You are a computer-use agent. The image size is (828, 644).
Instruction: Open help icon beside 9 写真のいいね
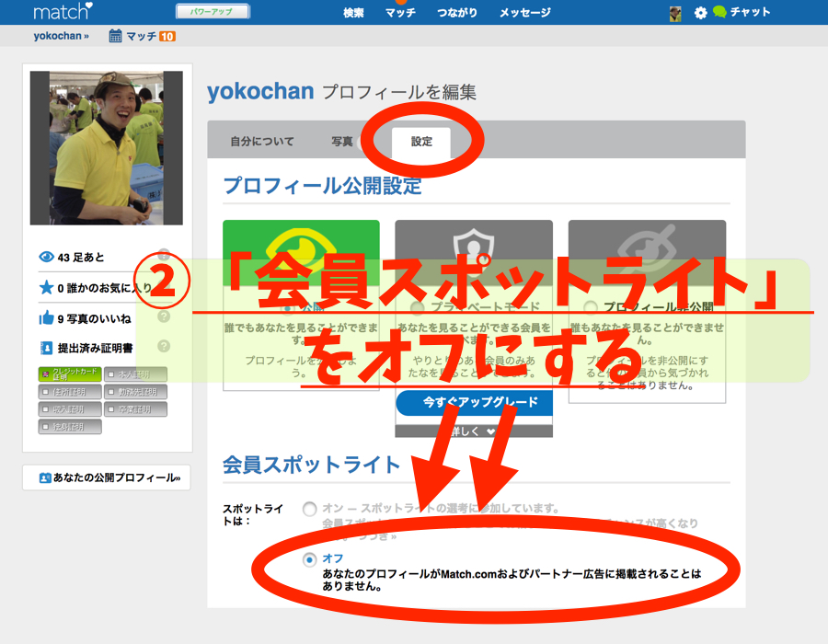[164, 316]
